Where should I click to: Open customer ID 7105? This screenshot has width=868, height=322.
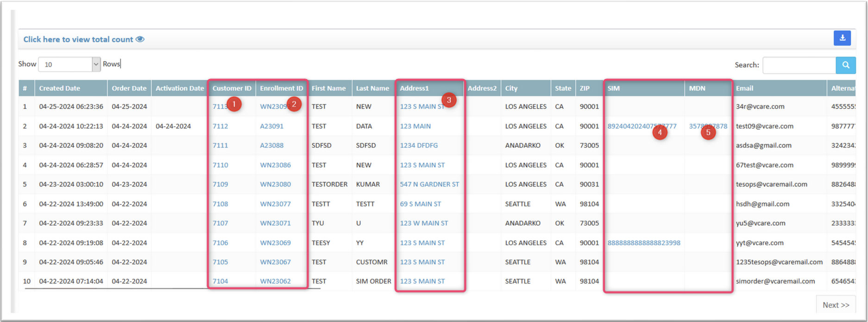tap(220, 262)
